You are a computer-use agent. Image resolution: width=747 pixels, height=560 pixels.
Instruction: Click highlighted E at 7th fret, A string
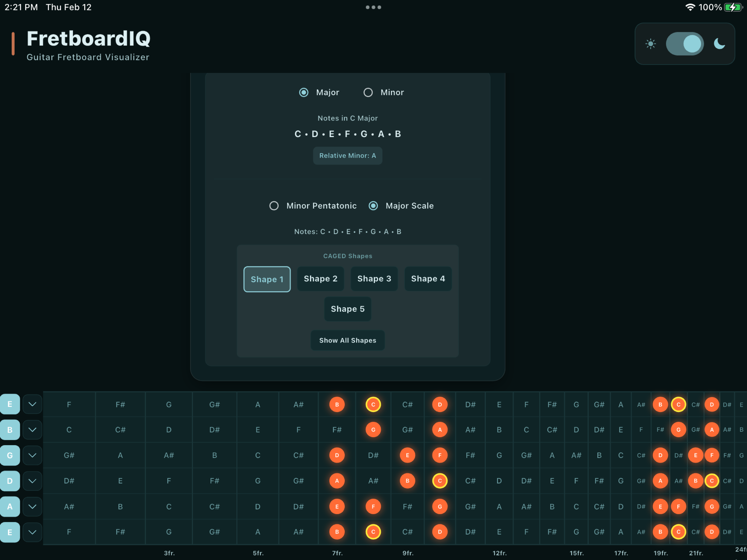click(x=337, y=507)
